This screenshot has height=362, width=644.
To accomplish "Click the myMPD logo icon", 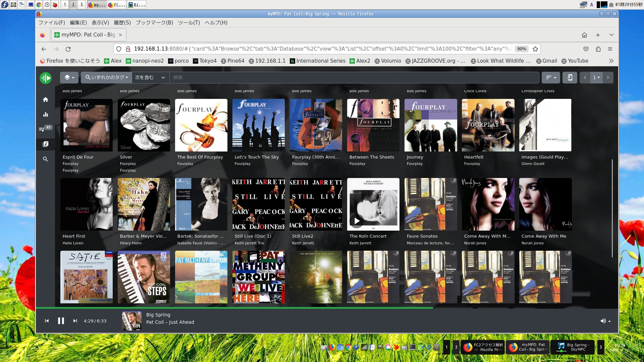I will pyautogui.click(x=46, y=78).
